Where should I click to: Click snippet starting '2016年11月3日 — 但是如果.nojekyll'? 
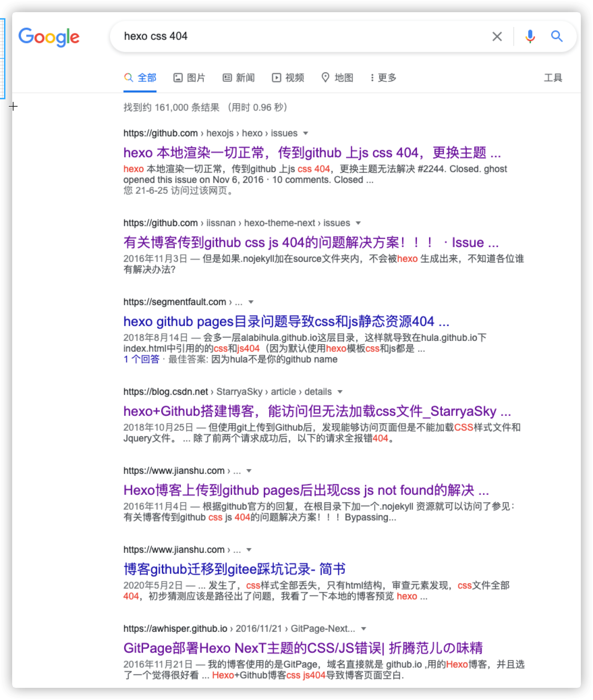[x=323, y=264]
